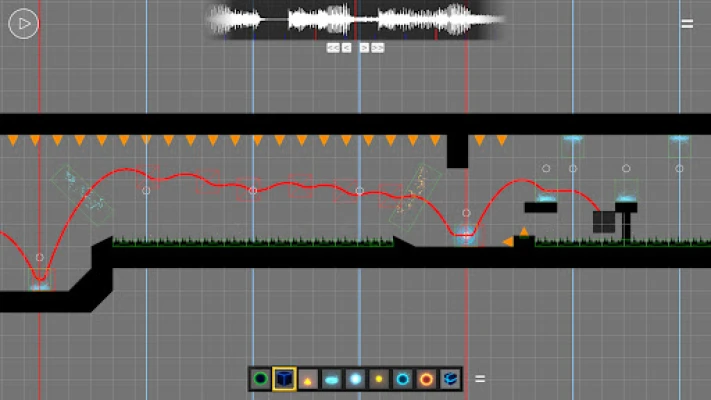Step forward one beat with > button
711x400 pixels.
(x=364, y=48)
